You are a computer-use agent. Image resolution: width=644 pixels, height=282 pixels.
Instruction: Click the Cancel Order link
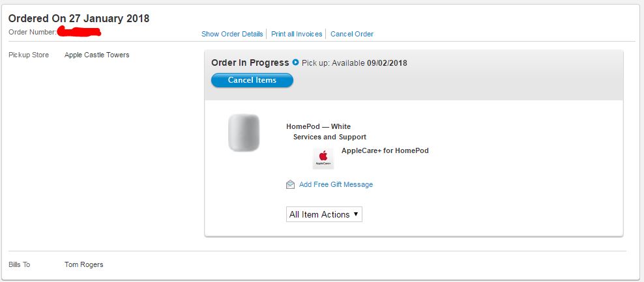point(352,34)
